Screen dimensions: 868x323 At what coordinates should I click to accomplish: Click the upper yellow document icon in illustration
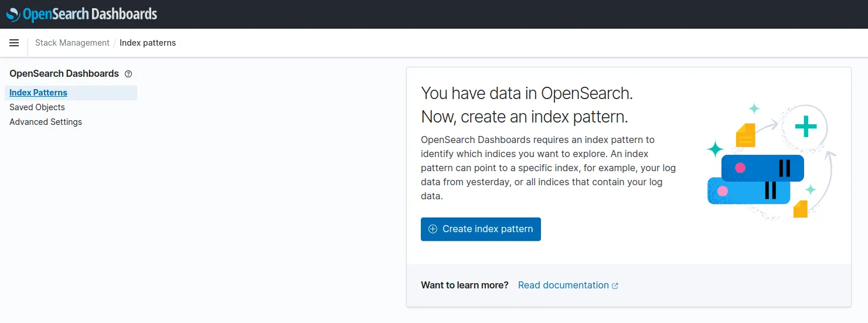[x=746, y=135]
